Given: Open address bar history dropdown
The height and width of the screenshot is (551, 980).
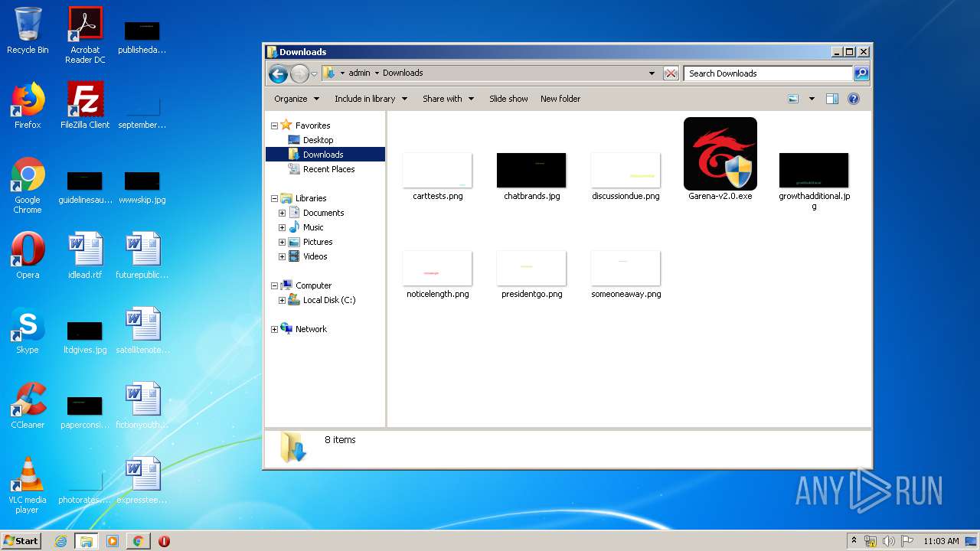Looking at the screenshot, I should pyautogui.click(x=652, y=73).
